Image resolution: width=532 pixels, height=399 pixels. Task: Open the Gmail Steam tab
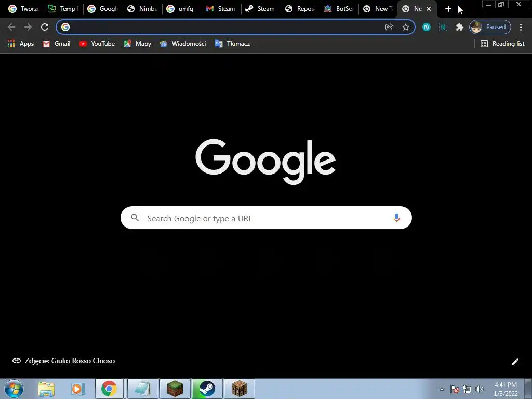click(221, 9)
